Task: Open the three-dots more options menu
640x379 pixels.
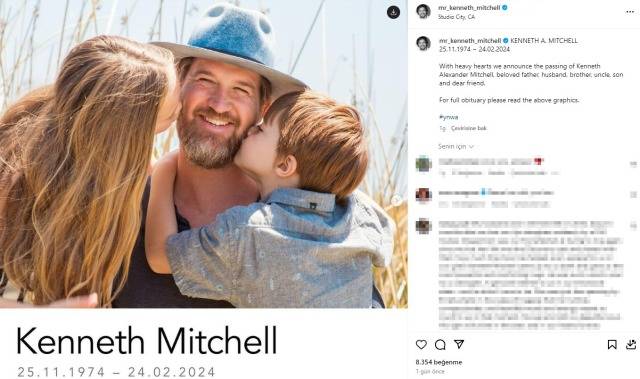Action: pyautogui.click(x=630, y=12)
